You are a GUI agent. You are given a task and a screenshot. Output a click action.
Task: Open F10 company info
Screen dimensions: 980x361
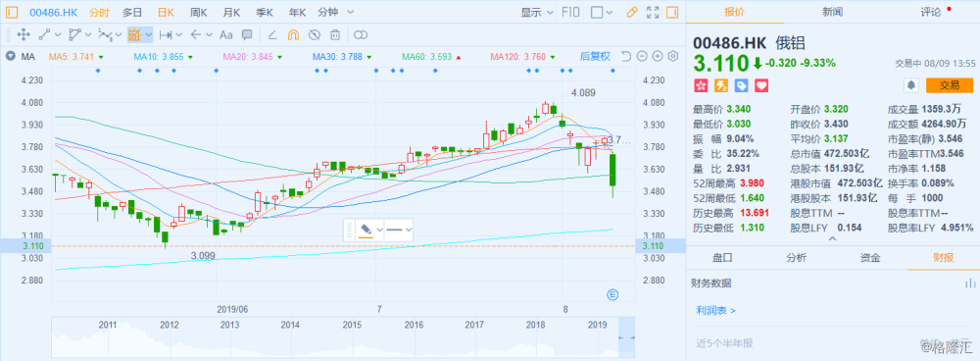click(570, 12)
